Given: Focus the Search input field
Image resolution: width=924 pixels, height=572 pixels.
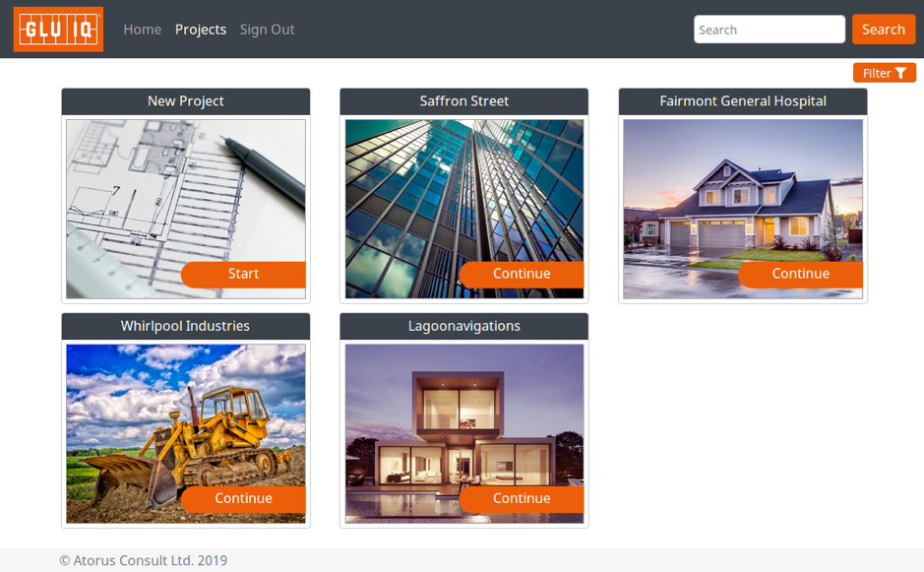Looking at the screenshot, I should coord(770,30).
